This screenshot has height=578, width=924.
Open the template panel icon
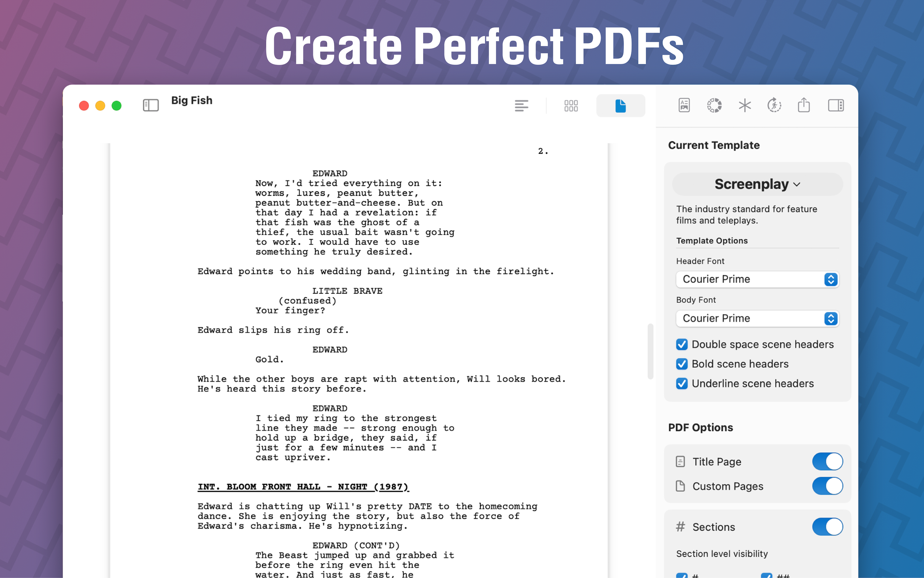pyautogui.click(x=684, y=105)
